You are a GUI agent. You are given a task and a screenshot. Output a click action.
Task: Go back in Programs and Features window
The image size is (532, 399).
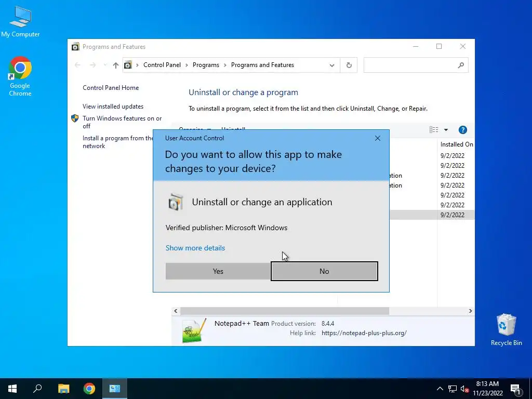(77, 65)
